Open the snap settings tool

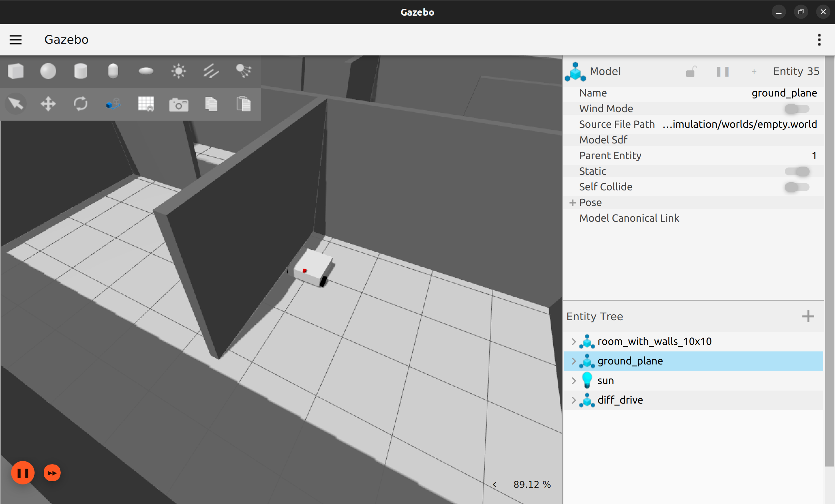(x=113, y=104)
